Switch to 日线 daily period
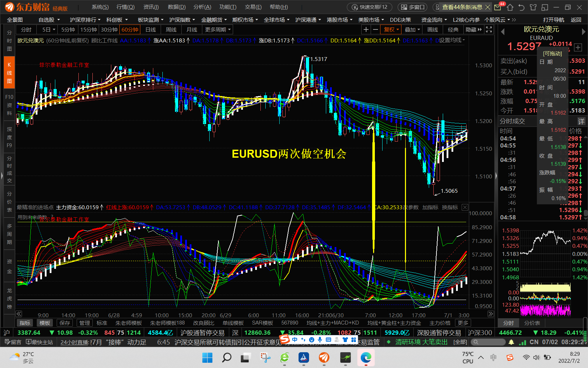588x368 pixels. click(150, 30)
